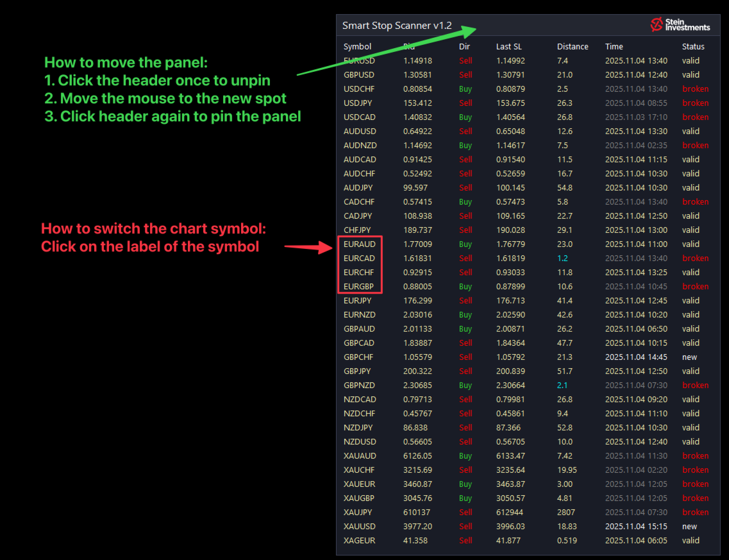Select the EURCHF symbol label
729x560 pixels.
[359, 273]
